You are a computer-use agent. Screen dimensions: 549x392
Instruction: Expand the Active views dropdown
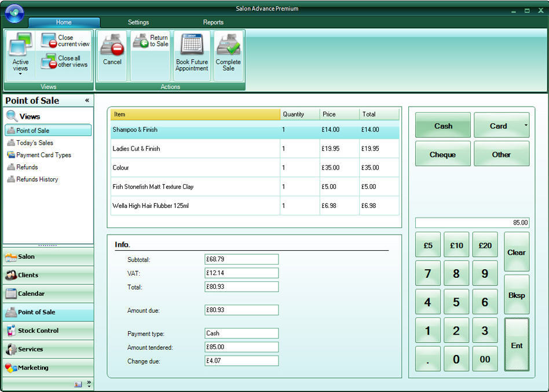(x=20, y=74)
